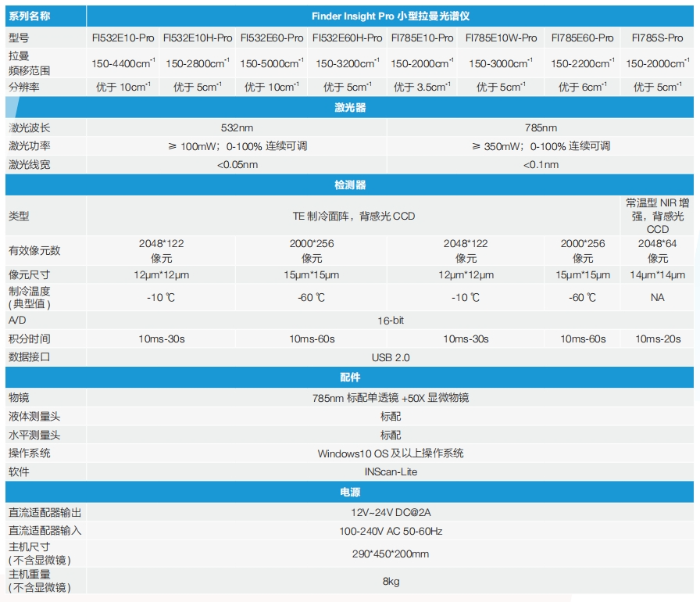This screenshot has width=700, height=602.
Task: Select the 16-bit A/D value
Action: coord(390,321)
